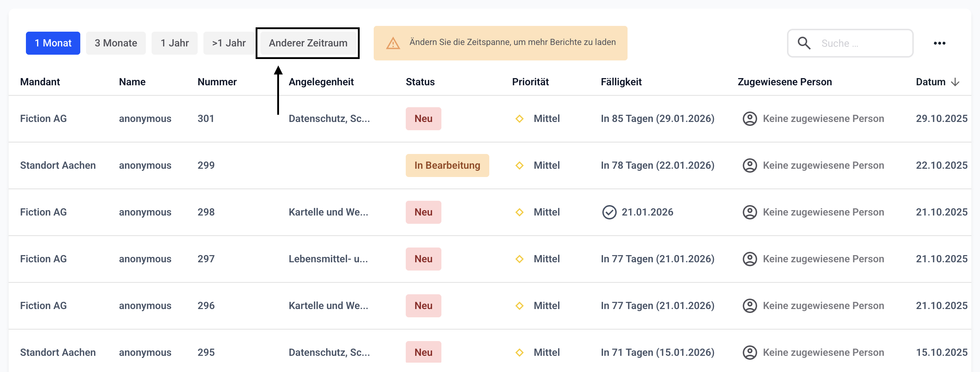Click assigned person avatar icon for report 297
This screenshot has width=980, height=372.
tap(750, 259)
